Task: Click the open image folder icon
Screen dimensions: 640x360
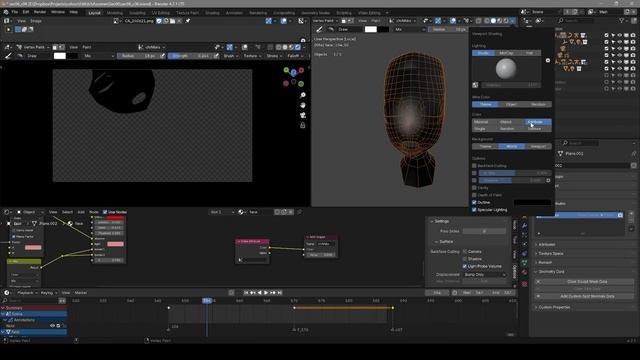Action: tap(173, 21)
